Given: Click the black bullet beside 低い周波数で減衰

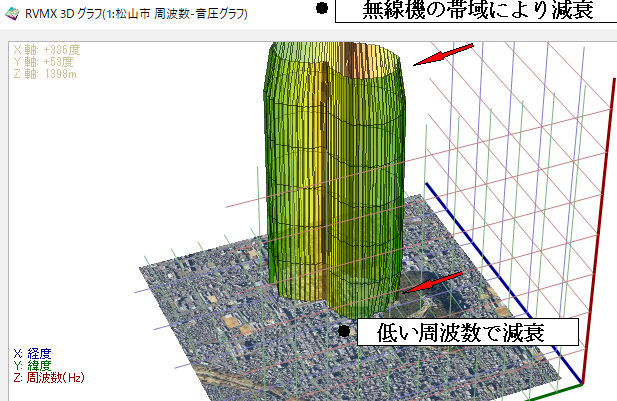Looking at the screenshot, I should point(344,331).
